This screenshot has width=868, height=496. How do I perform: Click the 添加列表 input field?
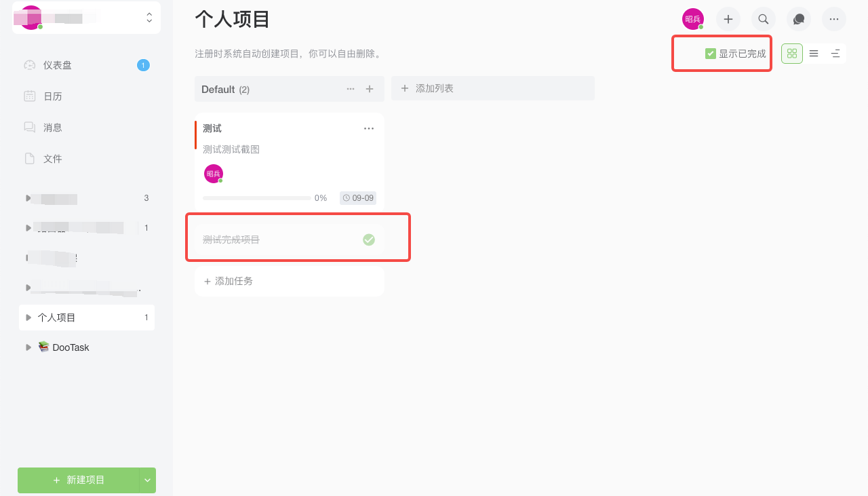(493, 88)
